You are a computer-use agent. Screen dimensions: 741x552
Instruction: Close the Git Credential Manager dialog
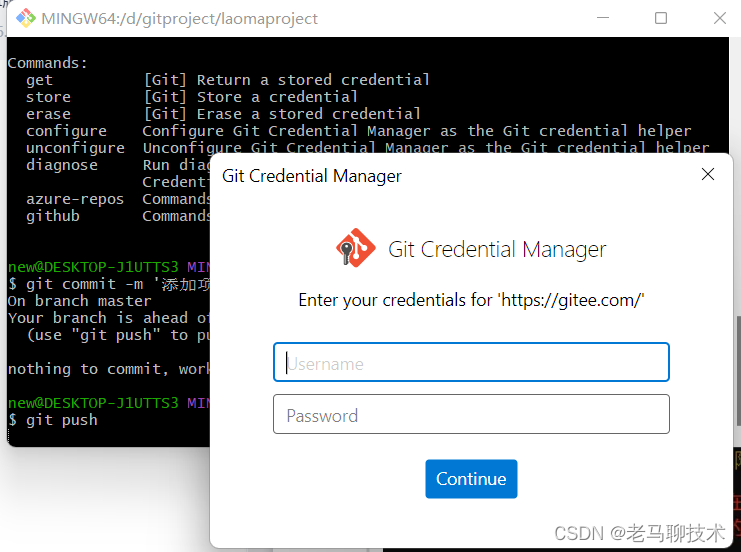click(x=707, y=174)
